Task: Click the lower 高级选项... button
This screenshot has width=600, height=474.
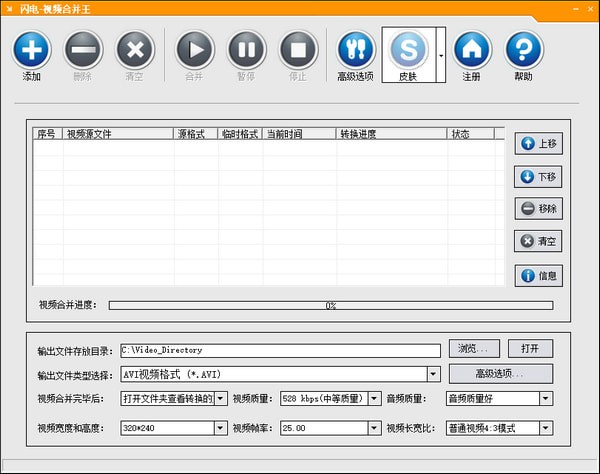Action: click(501, 374)
